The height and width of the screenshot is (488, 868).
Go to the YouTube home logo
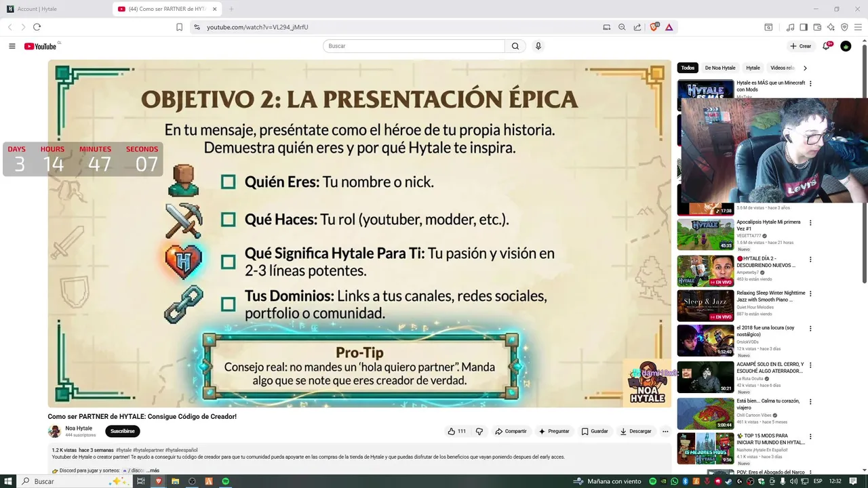[x=41, y=46]
